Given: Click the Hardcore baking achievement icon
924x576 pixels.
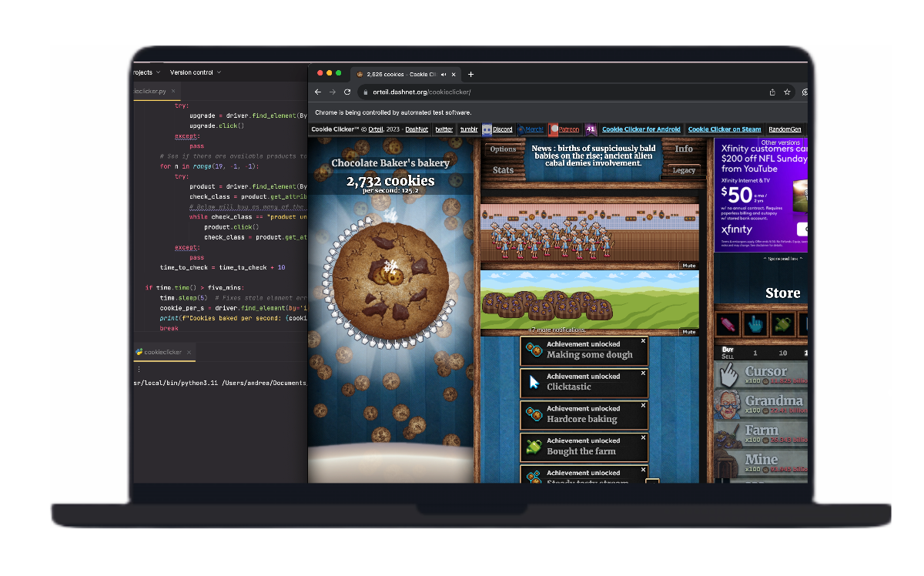Looking at the screenshot, I should point(534,415).
